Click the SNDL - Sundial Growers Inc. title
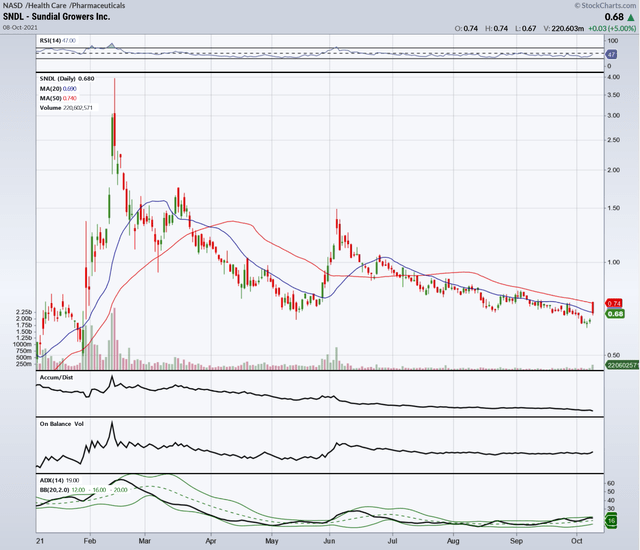 [x=56, y=17]
